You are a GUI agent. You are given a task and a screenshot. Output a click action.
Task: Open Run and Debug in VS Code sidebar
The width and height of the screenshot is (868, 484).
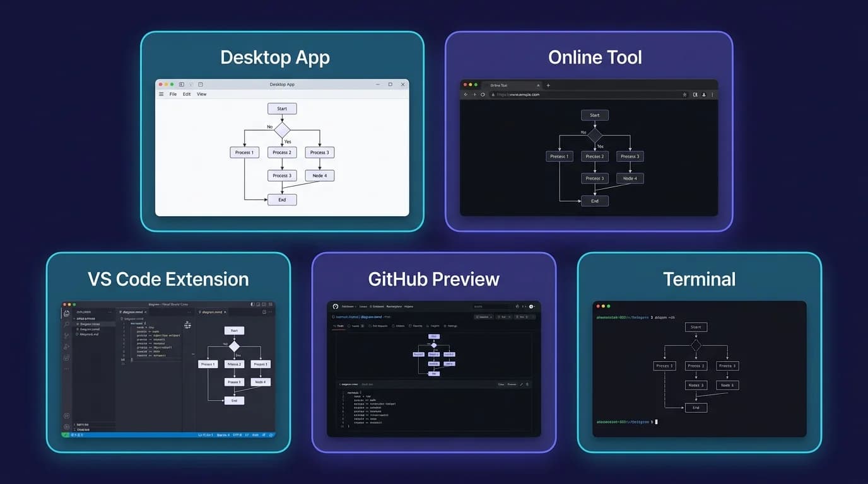[67, 346]
